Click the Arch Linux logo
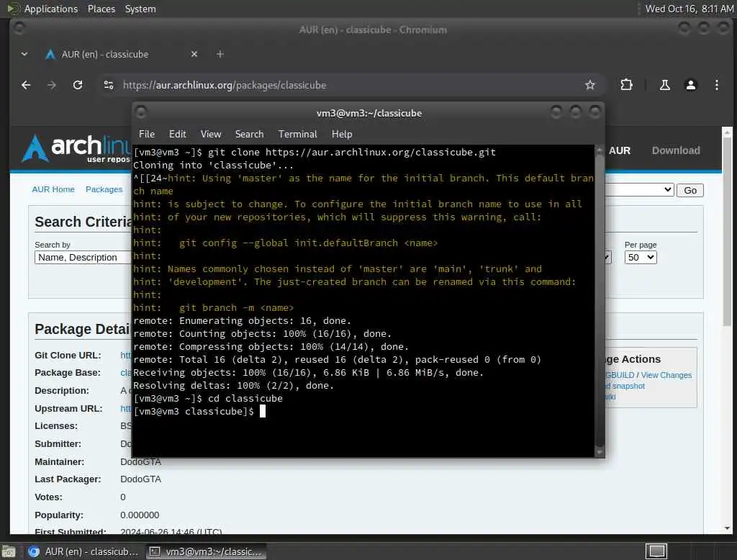The width and height of the screenshot is (737, 560). 78,148
